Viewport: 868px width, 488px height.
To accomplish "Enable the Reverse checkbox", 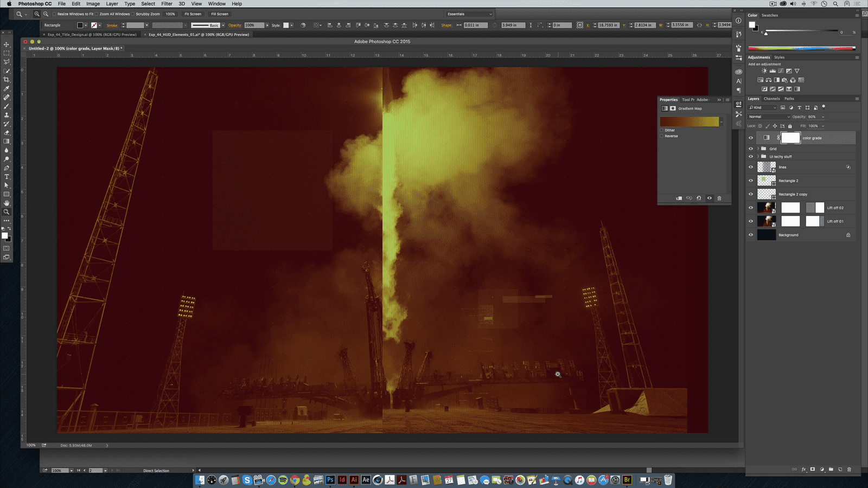I will click(662, 136).
